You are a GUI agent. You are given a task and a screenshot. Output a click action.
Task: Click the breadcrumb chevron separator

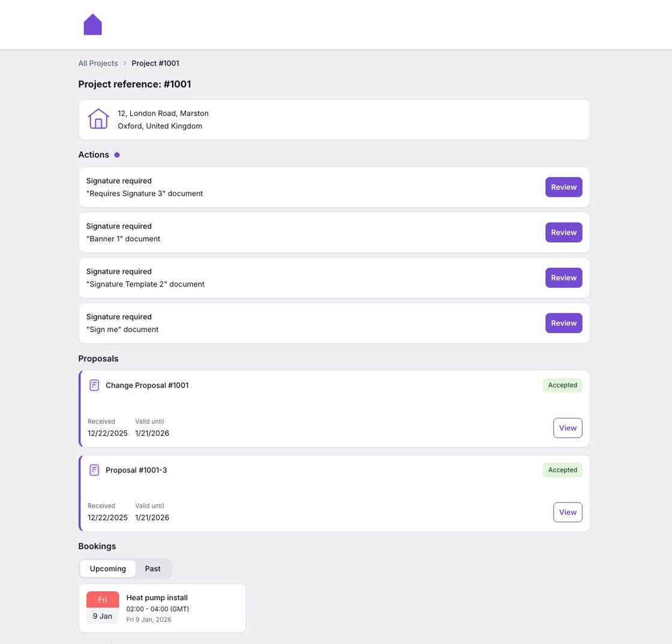[125, 64]
